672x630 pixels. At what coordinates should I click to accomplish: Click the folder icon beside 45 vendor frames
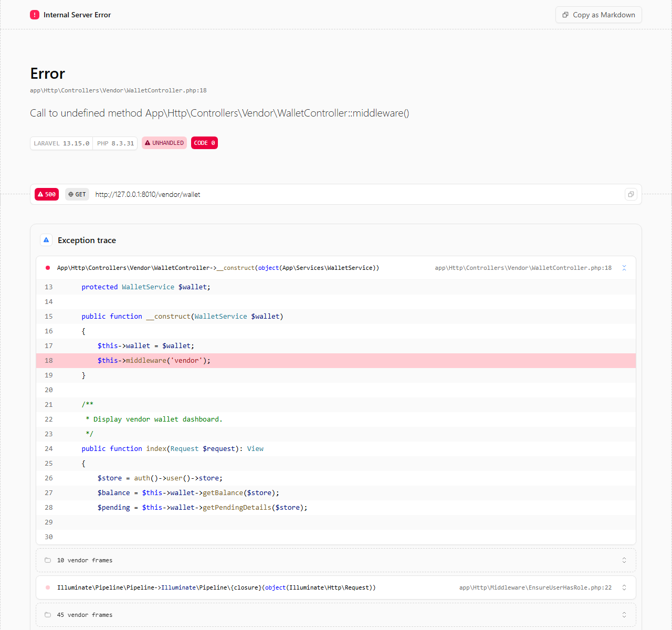pyautogui.click(x=48, y=615)
